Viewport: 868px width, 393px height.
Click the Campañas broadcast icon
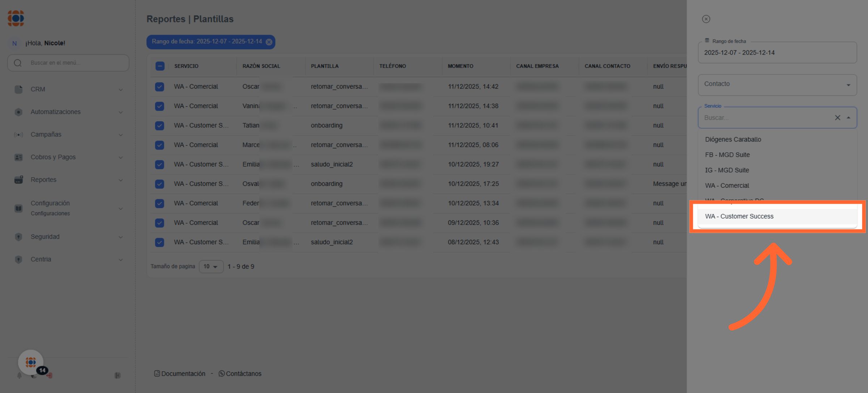pyautogui.click(x=18, y=135)
